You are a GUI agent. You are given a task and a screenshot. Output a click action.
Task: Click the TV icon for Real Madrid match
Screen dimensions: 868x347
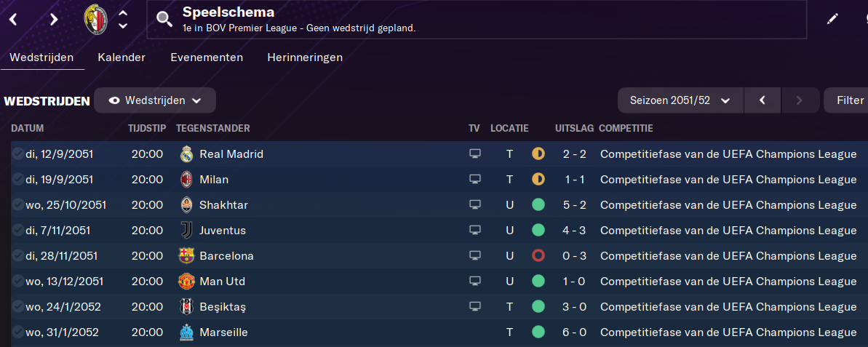(x=475, y=154)
